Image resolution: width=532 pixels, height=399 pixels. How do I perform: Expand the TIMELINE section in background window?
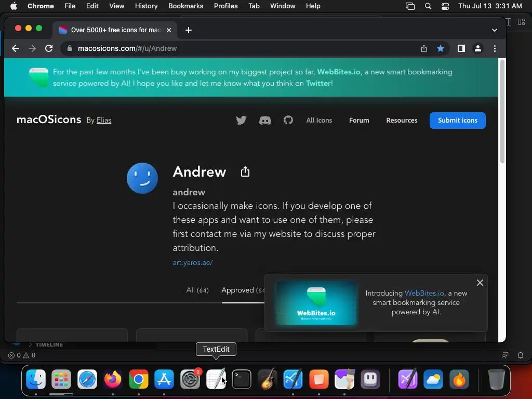(46, 345)
